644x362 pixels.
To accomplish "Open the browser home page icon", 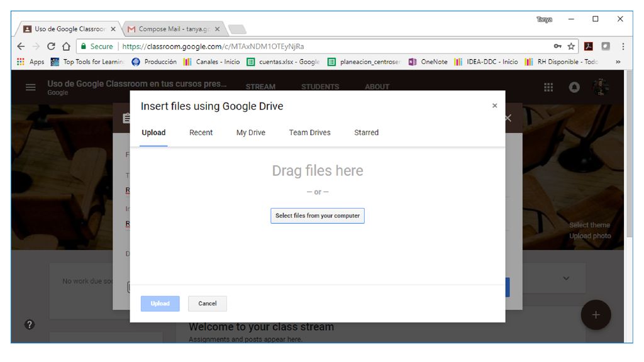I will 66,47.
